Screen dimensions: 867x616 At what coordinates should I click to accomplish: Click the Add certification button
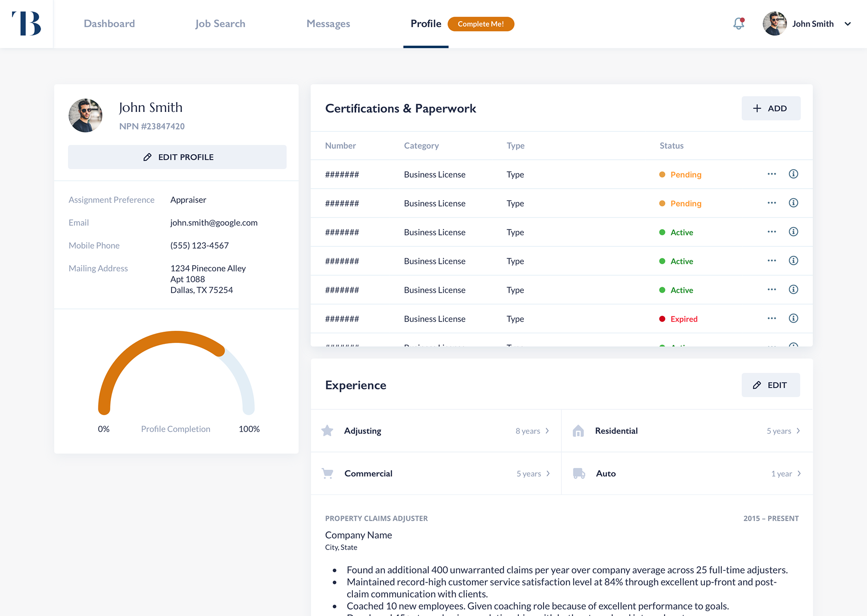[x=771, y=108]
